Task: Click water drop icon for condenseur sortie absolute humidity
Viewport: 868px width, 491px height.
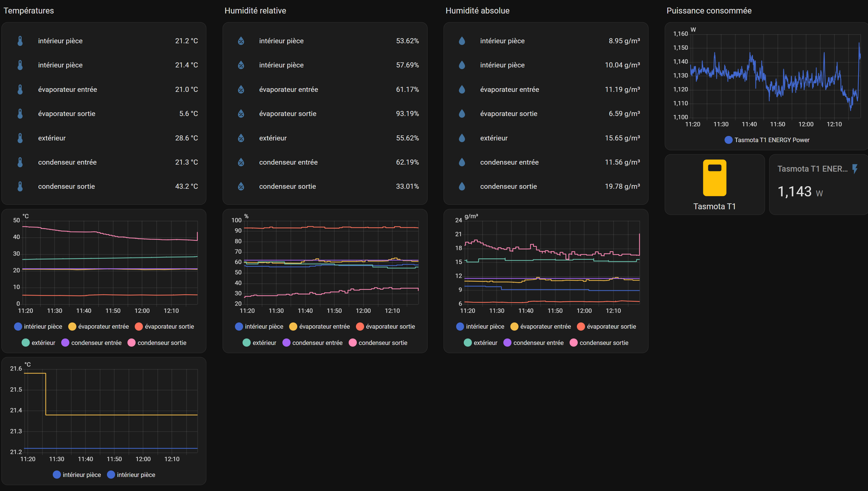Action: click(x=462, y=187)
